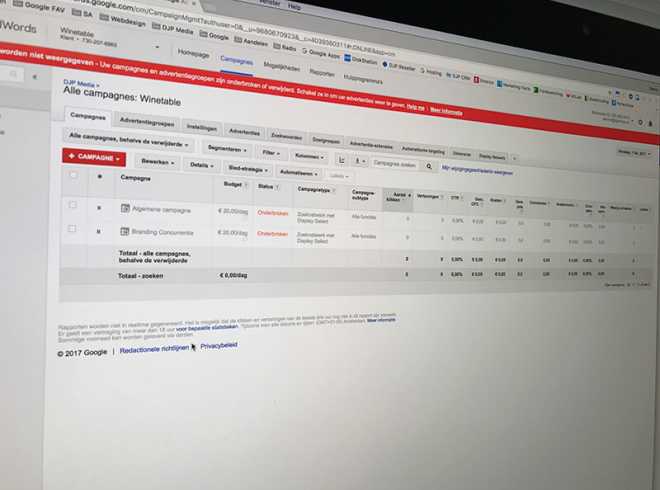The width and height of the screenshot is (660, 490).
Task: Tick the checkbox for Branding Concurrentie row
Action: point(72,230)
